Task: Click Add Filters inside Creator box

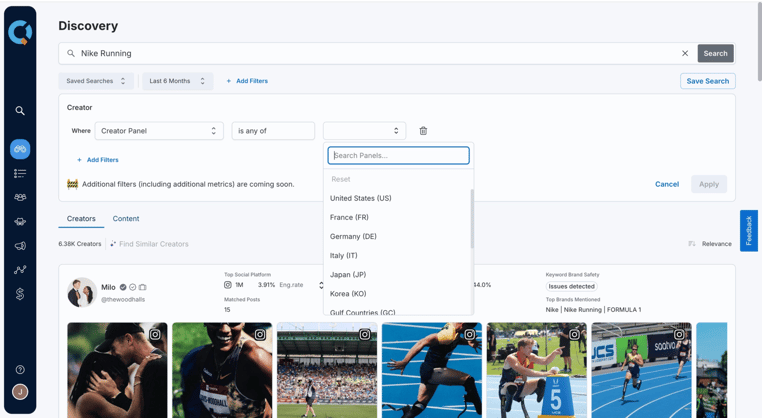Action: click(x=98, y=160)
